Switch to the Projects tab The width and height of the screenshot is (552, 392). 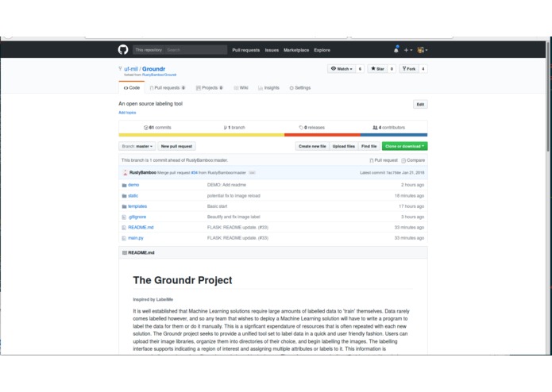pyautogui.click(x=210, y=88)
